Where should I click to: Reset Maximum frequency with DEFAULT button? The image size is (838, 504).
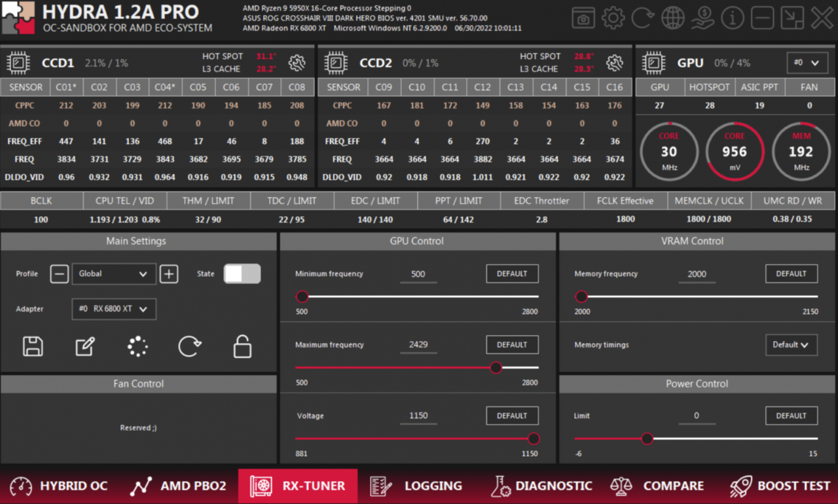click(x=512, y=345)
